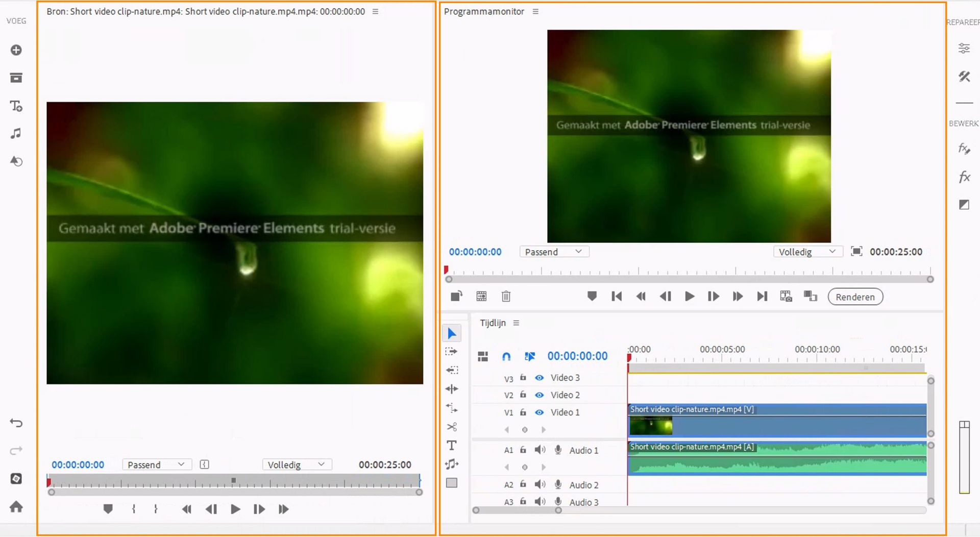Open Volledig quality dropdown in Program monitor

coord(808,252)
